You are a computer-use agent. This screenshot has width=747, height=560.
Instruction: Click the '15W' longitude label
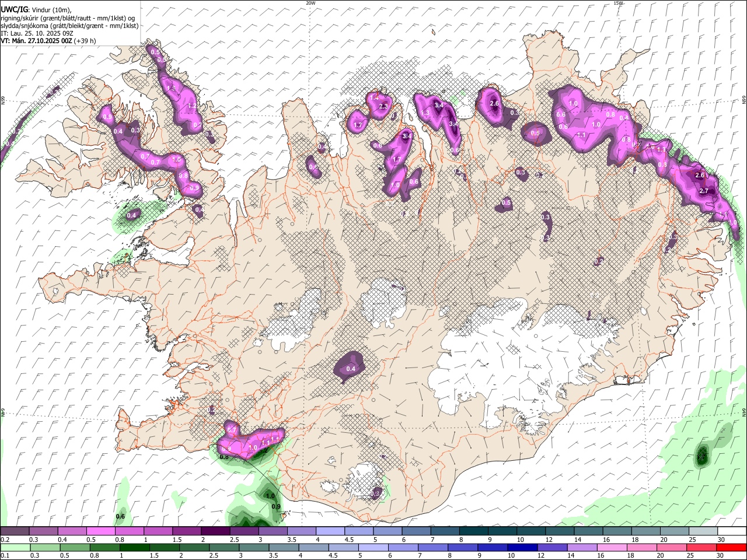click(618, 3)
